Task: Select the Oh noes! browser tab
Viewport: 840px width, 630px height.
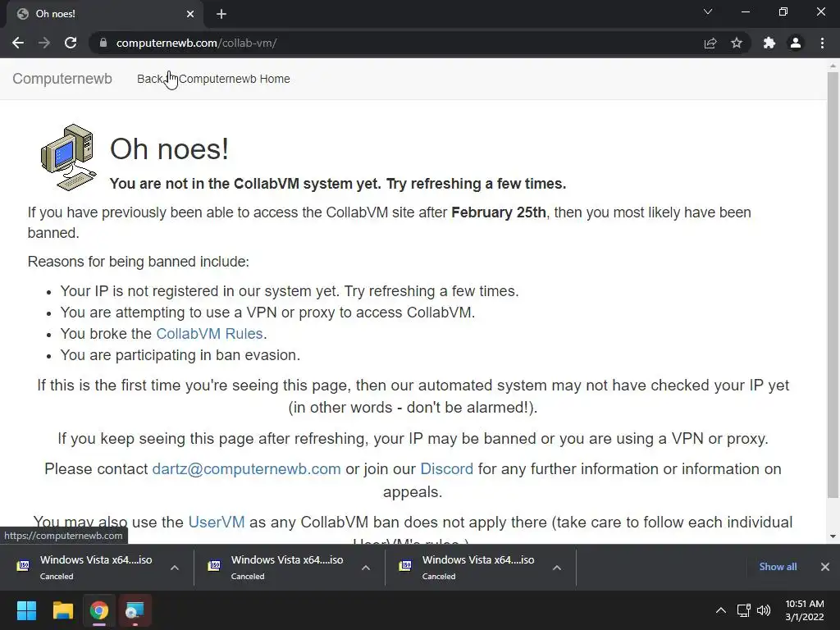Action: click(105, 14)
